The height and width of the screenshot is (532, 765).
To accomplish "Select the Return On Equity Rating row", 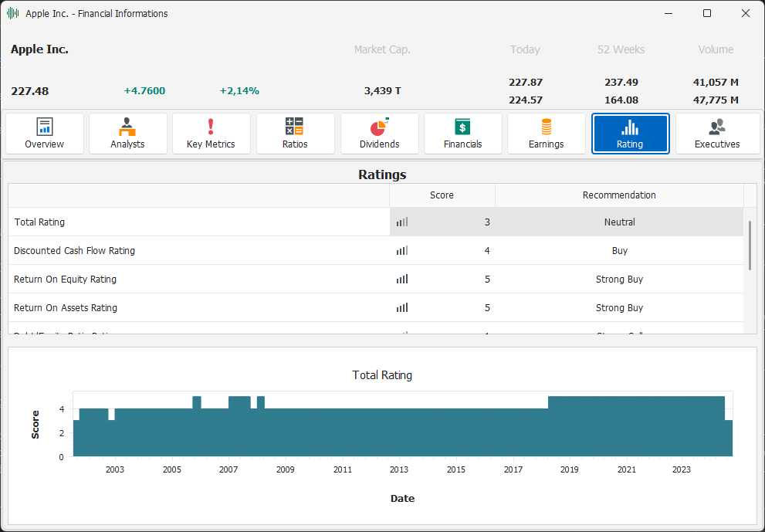I will point(376,280).
